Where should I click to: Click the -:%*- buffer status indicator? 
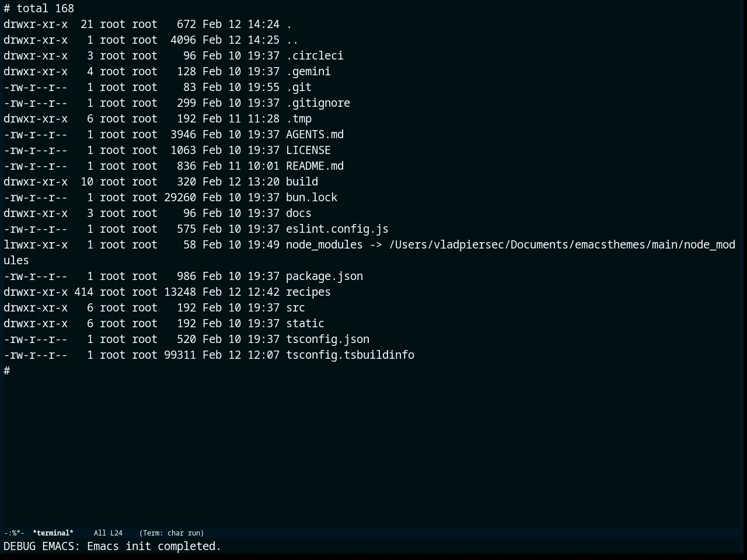coord(14,533)
